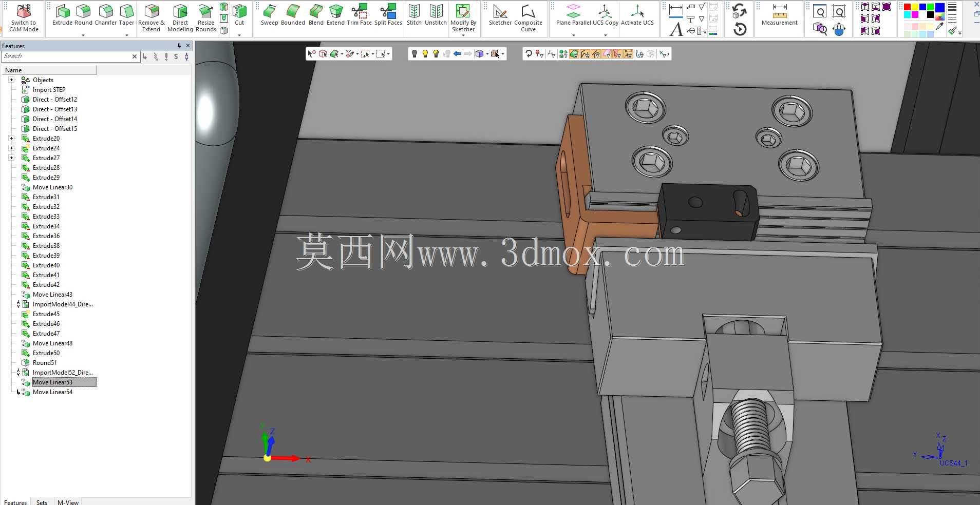The width and height of the screenshot is (980, 505).
Task: Expand the Extrude24 feature node
Action: [11, 148]
